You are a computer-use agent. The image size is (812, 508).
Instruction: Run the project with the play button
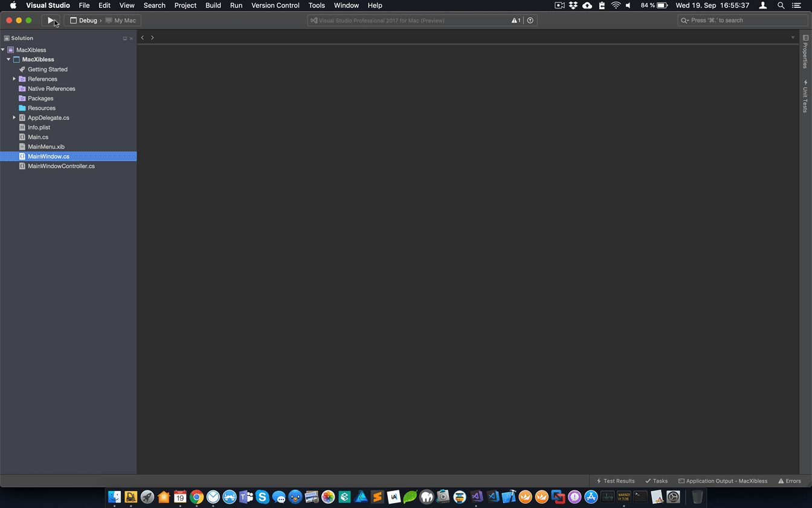pyautogui.click(x=51, y=21)
